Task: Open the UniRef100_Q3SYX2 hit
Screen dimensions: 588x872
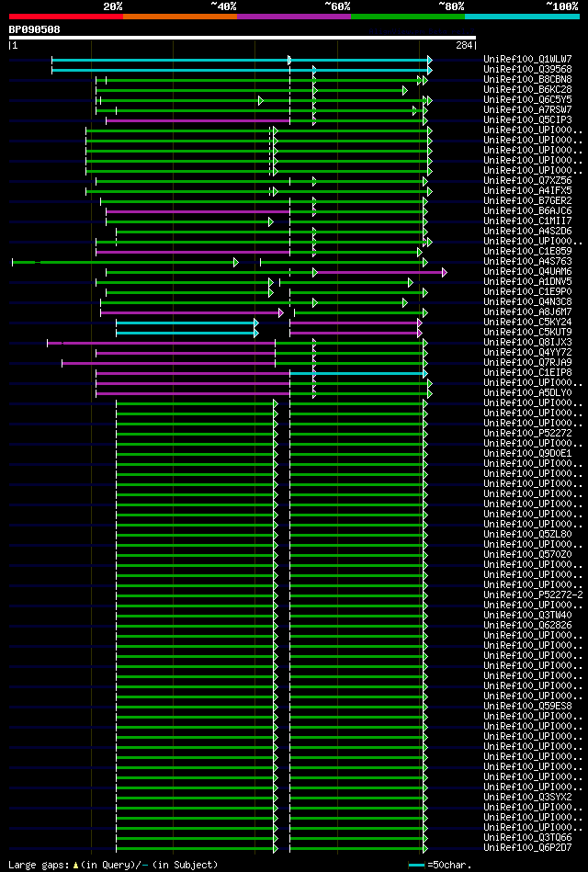Action: tap(527, 798)
